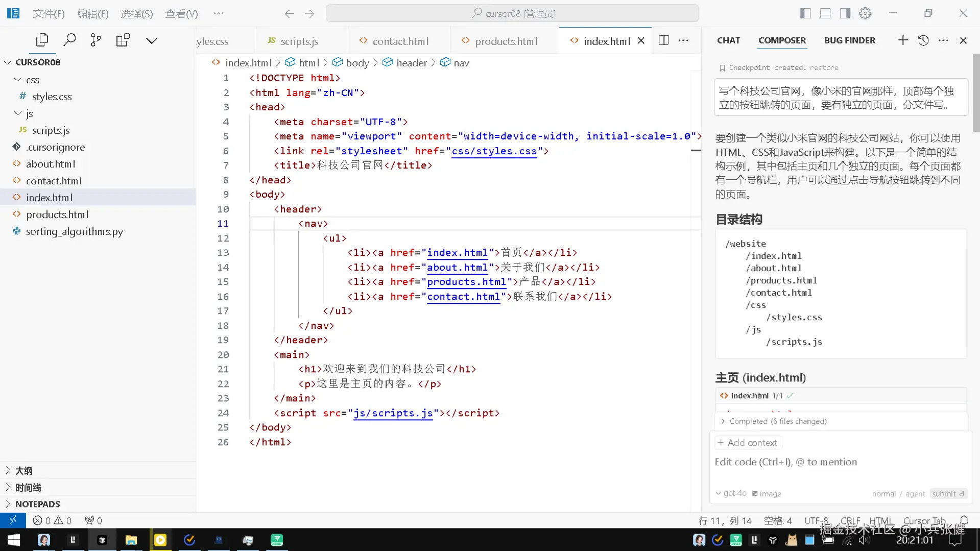Submit the composer prompt
This screenshot has width=980, height=551.
(x=948, y=494)
